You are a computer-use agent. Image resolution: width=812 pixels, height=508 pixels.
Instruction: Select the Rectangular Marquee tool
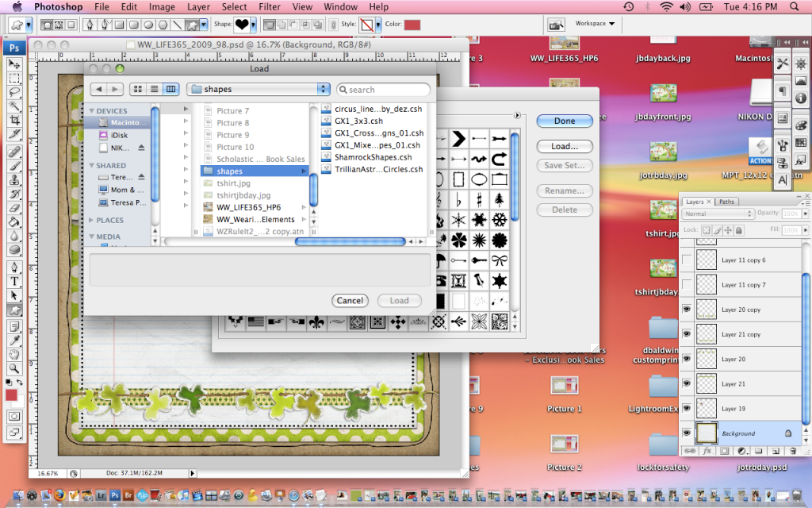14,79
